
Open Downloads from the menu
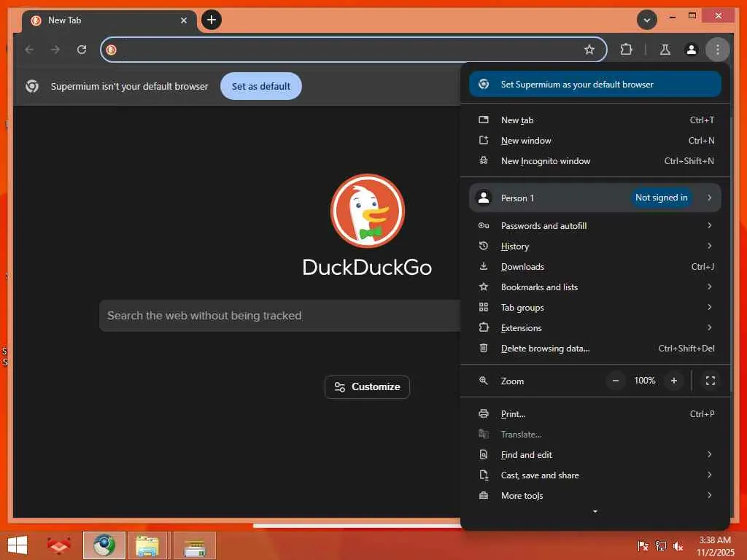pos(595,267)
